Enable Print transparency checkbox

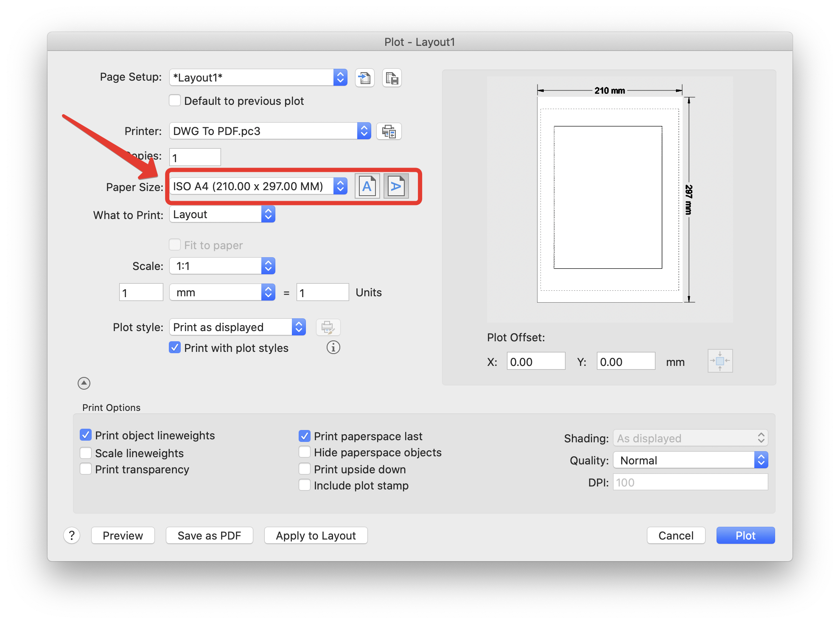(86, 469)
